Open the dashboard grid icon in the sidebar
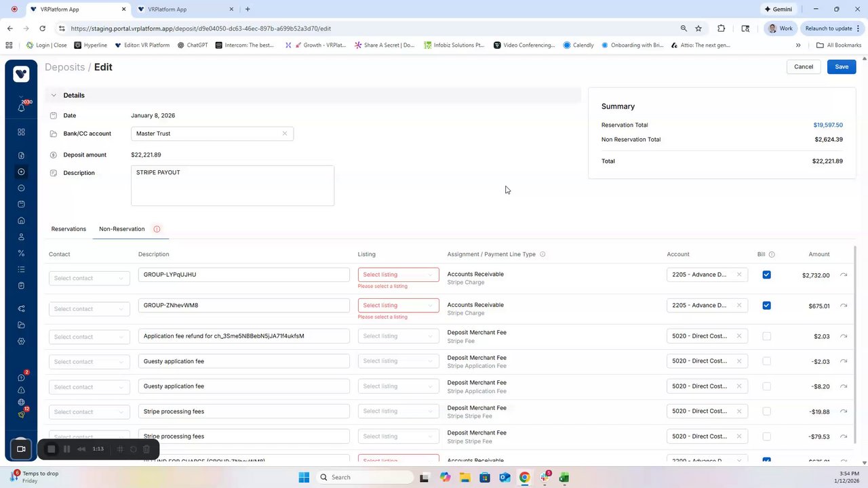Viewport: 868px width, 488px height. pyautogui.click(x=21, y=132)
